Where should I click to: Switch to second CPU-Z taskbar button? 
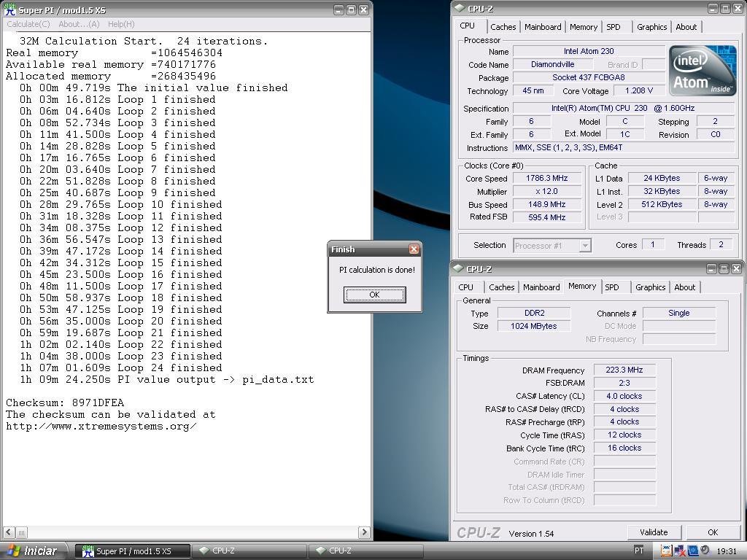pyautogui.click(x=366, y=551)
